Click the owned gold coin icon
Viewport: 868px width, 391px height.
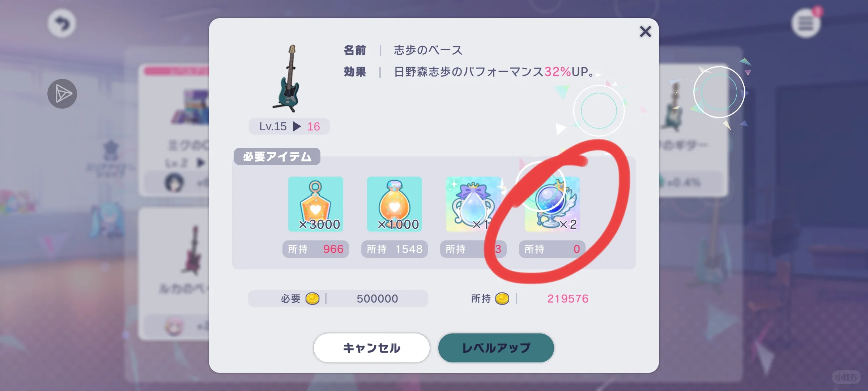click(x=502, y=299)
